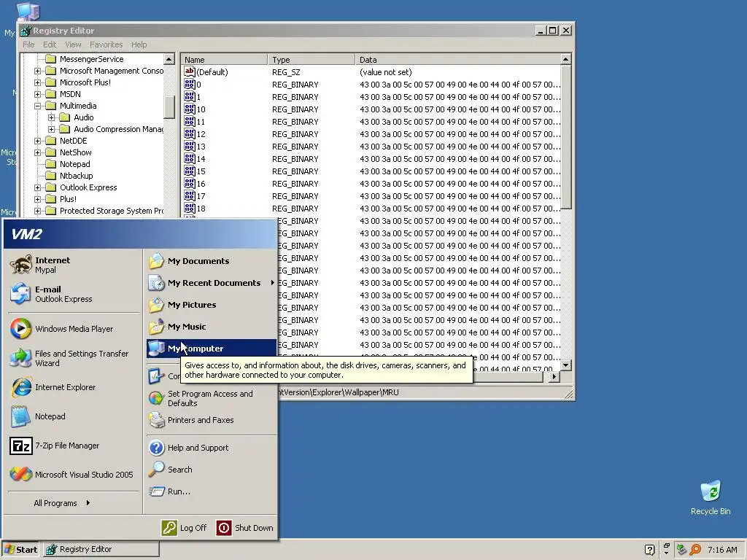
Task: Launch Outlook Express E-mail entry
Action: coord(74,294)
